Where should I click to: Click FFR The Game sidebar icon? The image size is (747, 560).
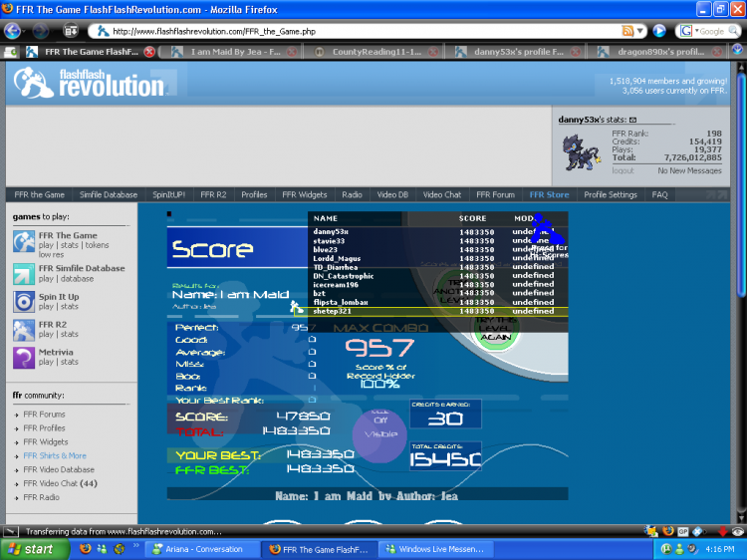click(23, 241)
